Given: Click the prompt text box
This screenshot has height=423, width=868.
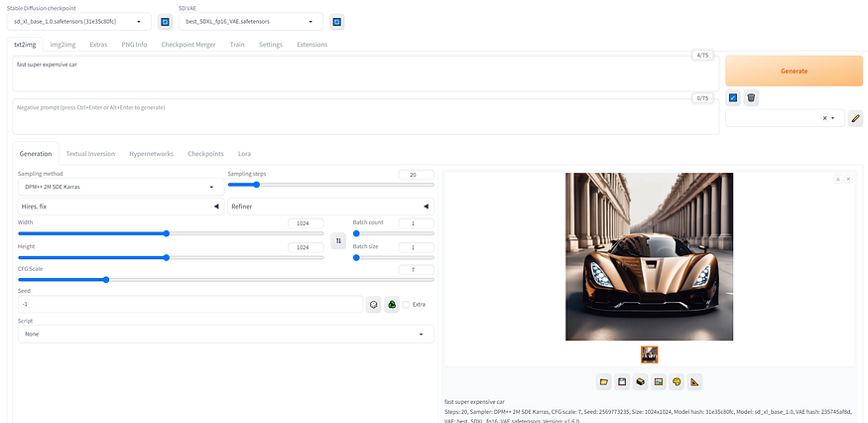Looking at the screenshot, I should click(x=366, y=73).
